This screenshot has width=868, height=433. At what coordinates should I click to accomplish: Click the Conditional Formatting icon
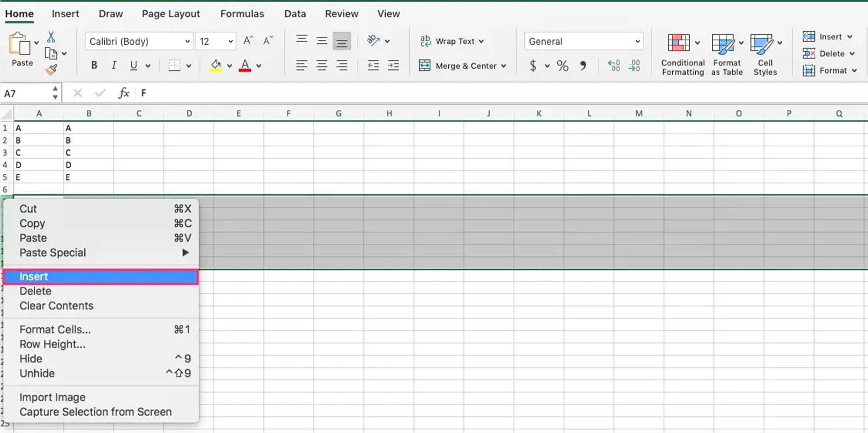pyautogui.click(x=678, y=43)
